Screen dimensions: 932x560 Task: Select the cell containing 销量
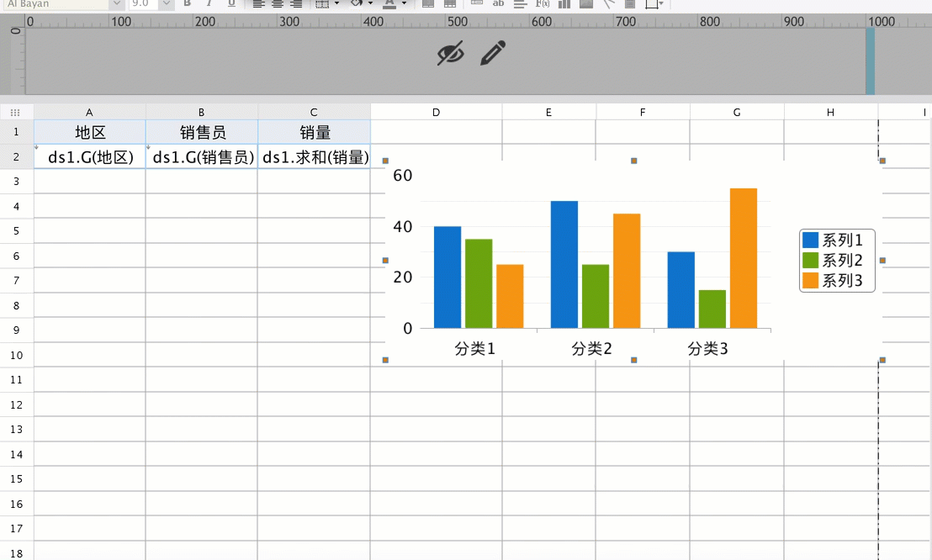[314, 132]
